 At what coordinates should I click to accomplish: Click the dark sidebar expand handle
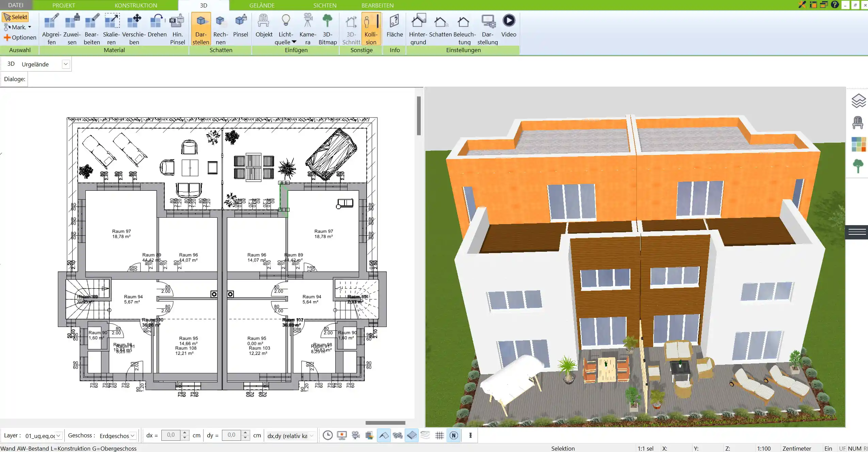point(857,232)
